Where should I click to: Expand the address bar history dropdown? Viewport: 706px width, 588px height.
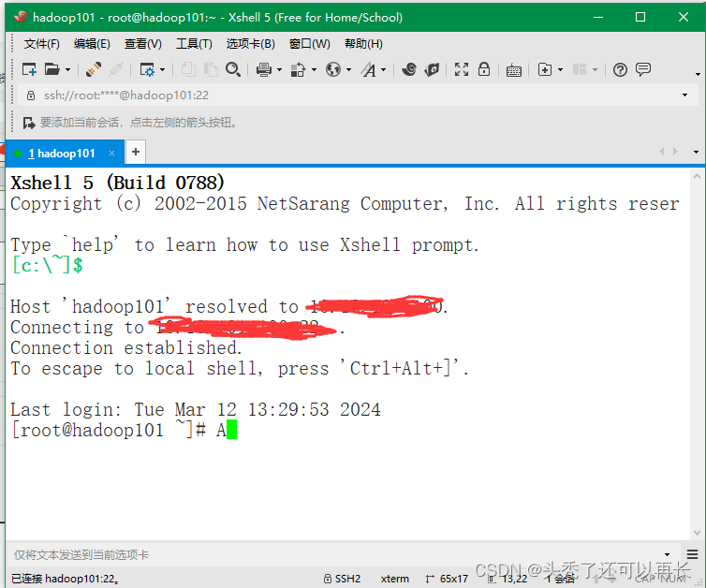pyautogui.click(x=684, y=95)
